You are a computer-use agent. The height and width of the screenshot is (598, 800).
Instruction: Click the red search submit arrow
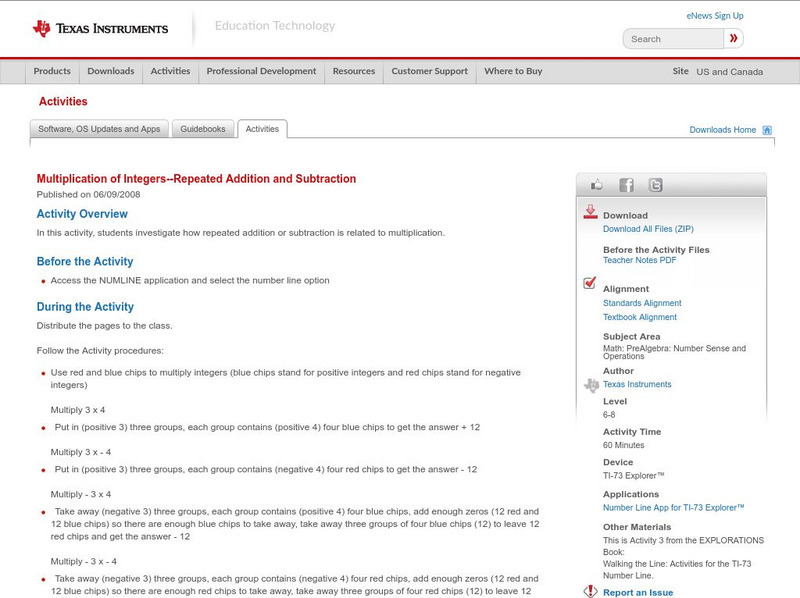tap(733, 38)
